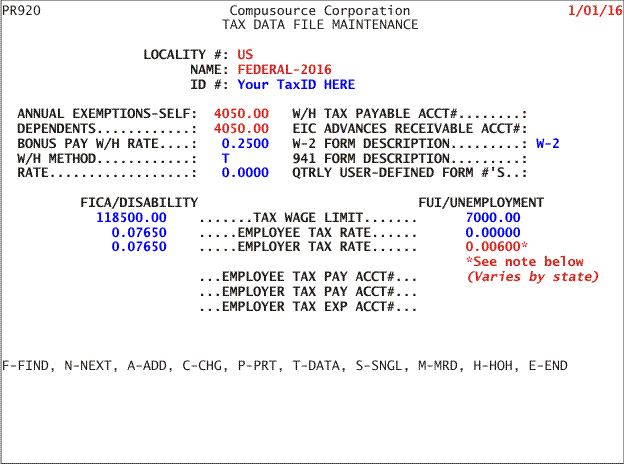Click the Compusource Corporation title
This screenshot has height=465, width=624.
[x=320, y=10]
